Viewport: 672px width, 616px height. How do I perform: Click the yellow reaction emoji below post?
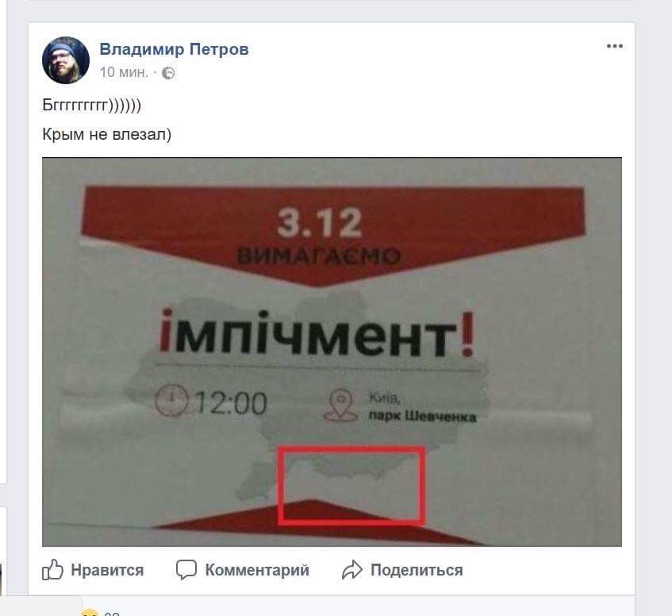tap(90, 612)
